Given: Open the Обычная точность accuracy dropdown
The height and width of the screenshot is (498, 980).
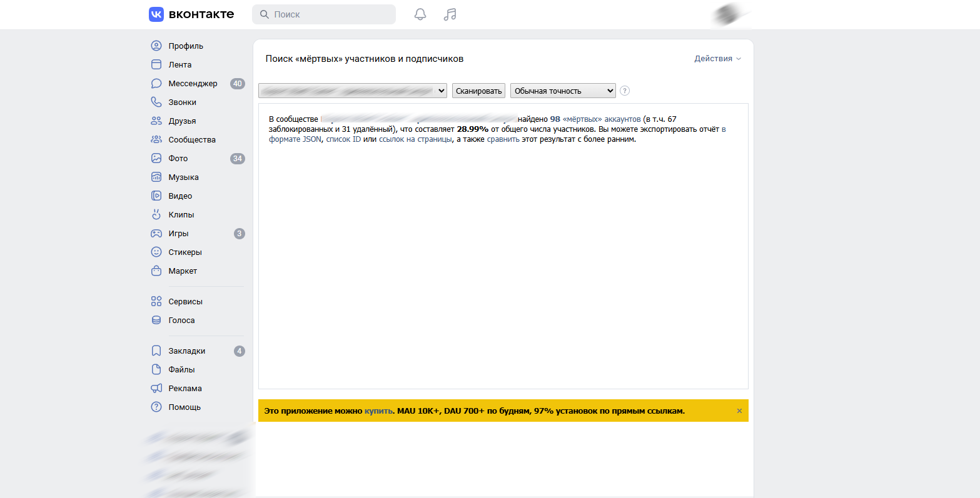Looking at the screenshot, I should pos(562,90).
